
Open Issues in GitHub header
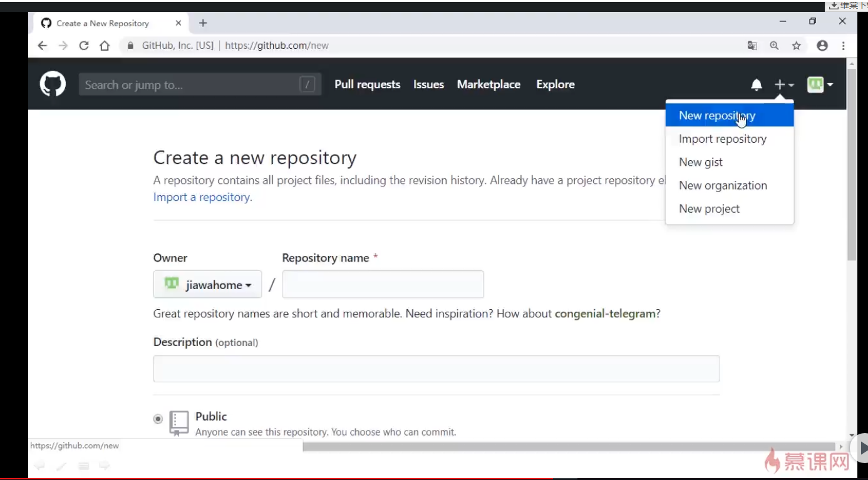pyautogui.click(x=428, y=84)
